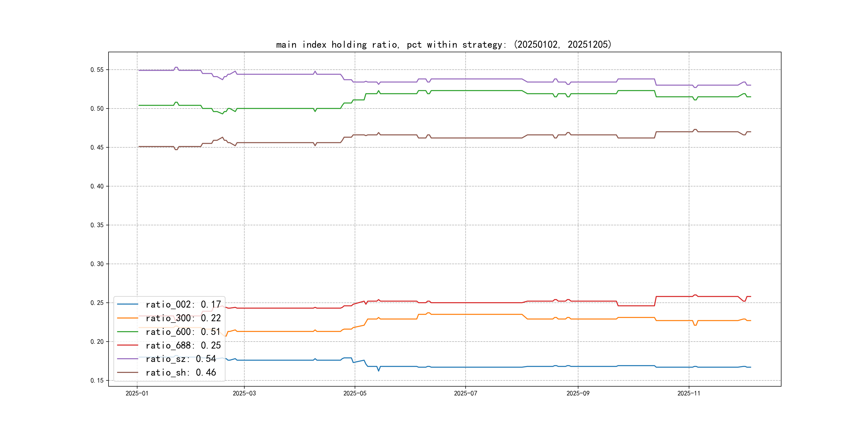The height and width of the screenshot is (434, 868).
Task: Click the brown ratio_sh legend line swatch
Action: click(127, 372)
